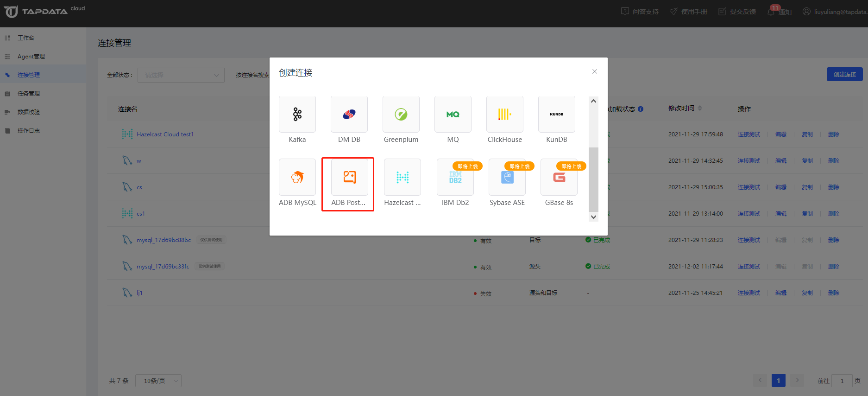Image resolution: width=868 pixels, height=396 pixels.
Task: Open Agent management in sidebar
Action: coord(43,56)
